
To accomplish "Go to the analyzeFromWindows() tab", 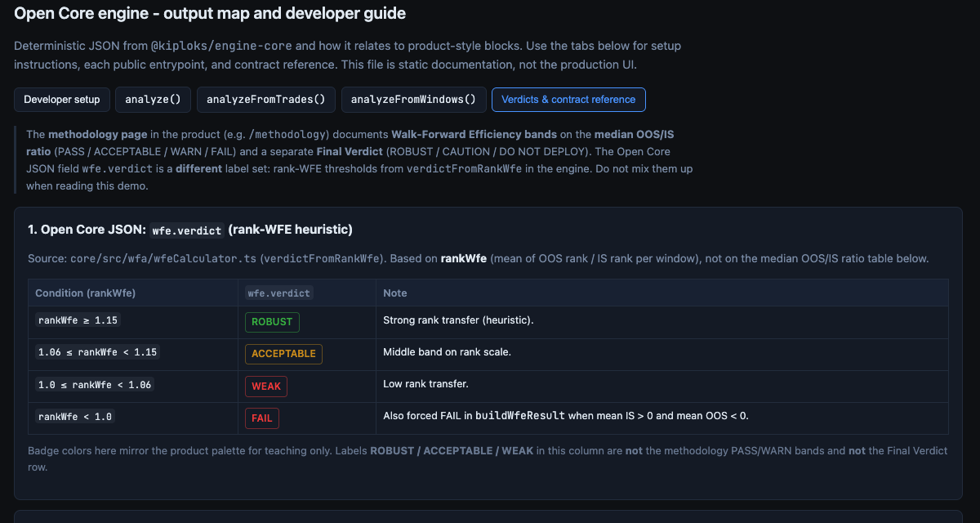I will click(x=413, y=100).
